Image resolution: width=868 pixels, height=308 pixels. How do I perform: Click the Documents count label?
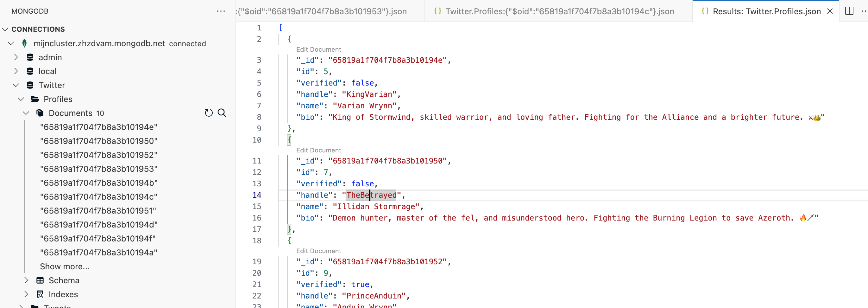(x=100, y=113)
